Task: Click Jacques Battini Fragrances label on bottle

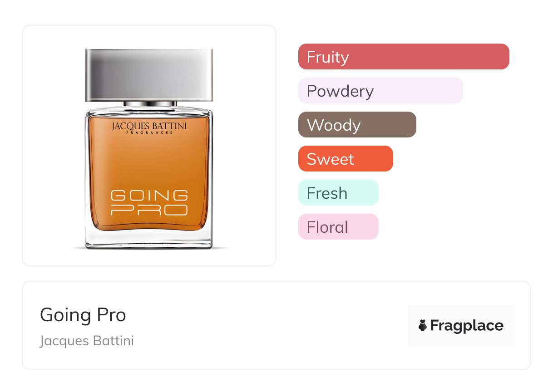Action: click(x=149, y=127)
